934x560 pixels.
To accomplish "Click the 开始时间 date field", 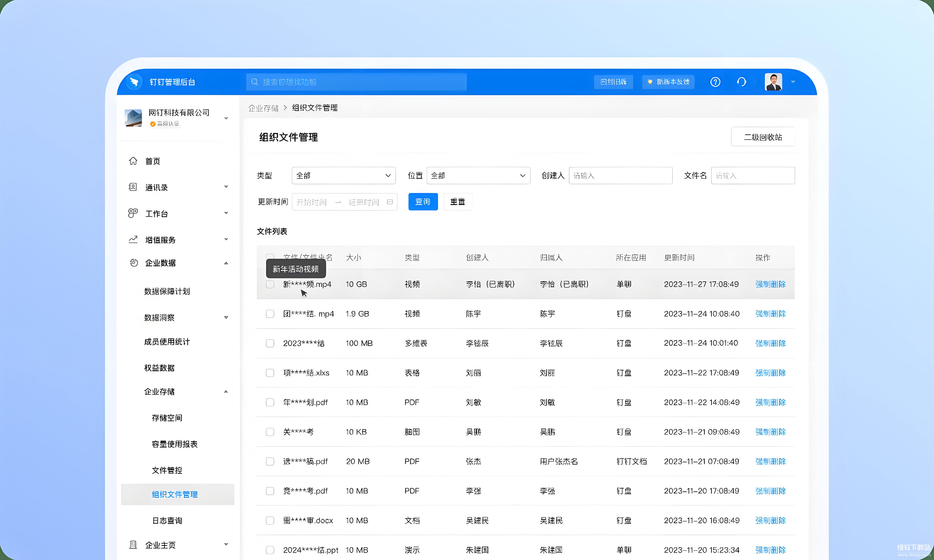I will (312, 202).
